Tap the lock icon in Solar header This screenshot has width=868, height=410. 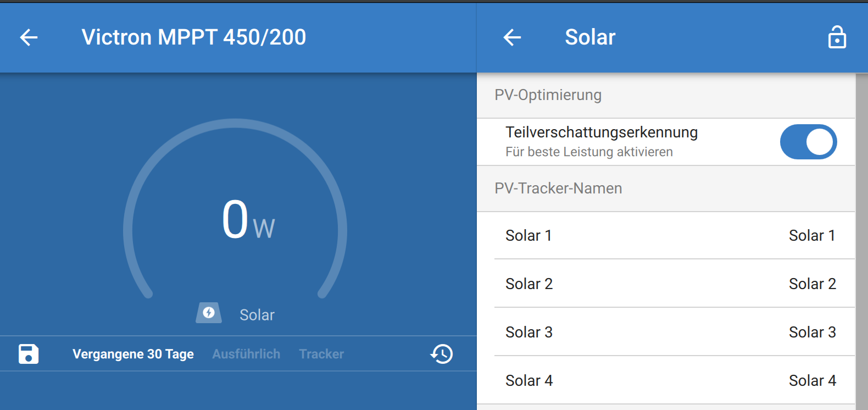(x=837, y=37)
